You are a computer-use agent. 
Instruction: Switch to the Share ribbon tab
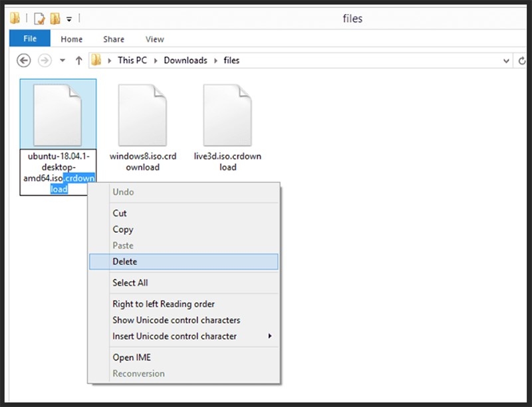(114, 39)
